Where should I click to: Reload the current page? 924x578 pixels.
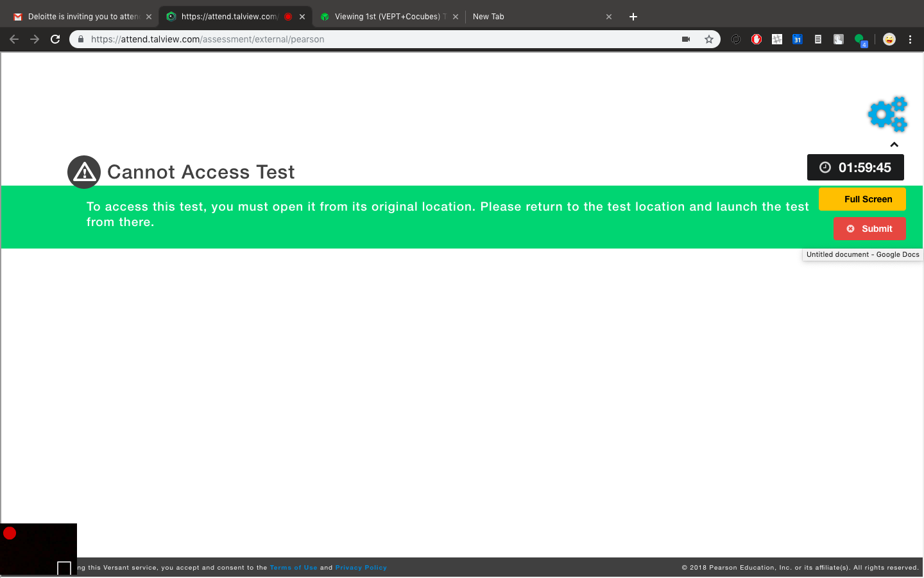[55, 39]
